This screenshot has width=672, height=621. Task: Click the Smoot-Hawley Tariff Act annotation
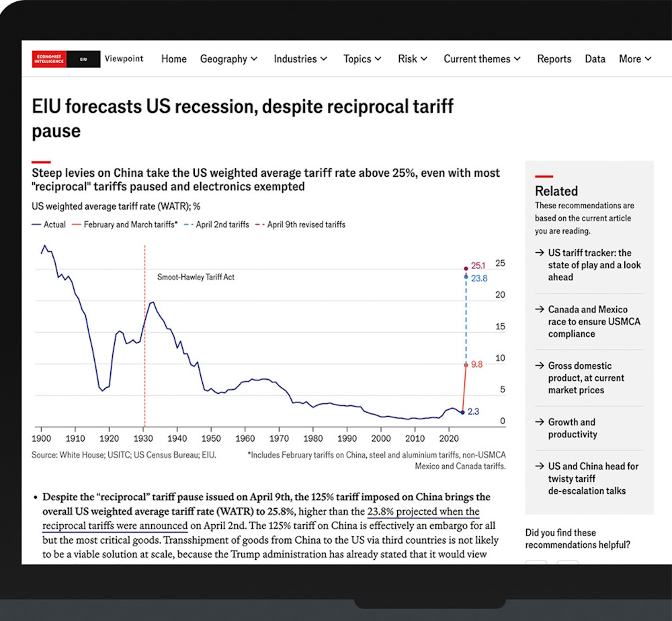(x=196, y=278)
